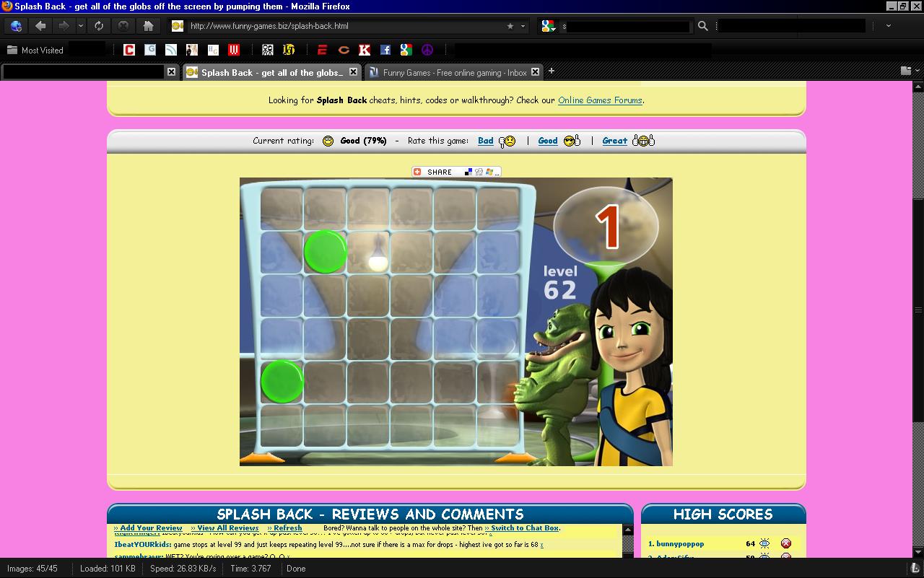924x578 pixels.
Task: Pump the green glob in fifth row
Action: [x=282, y=381]
